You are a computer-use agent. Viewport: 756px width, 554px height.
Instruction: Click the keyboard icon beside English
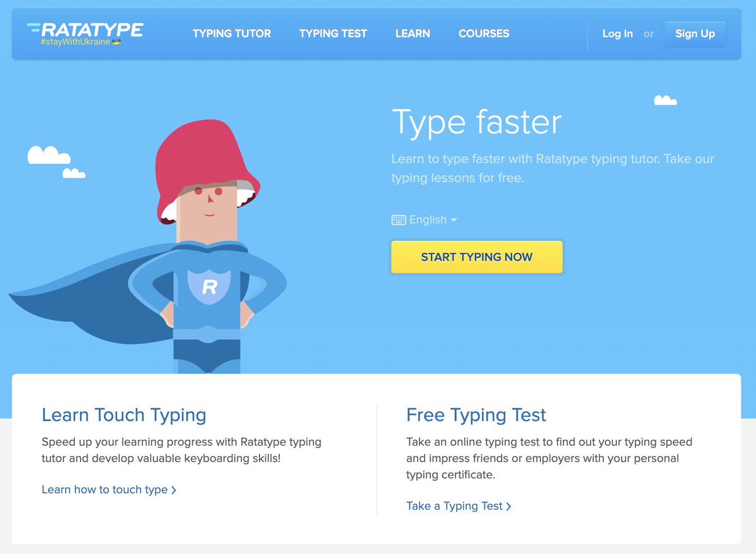(398, 220)
